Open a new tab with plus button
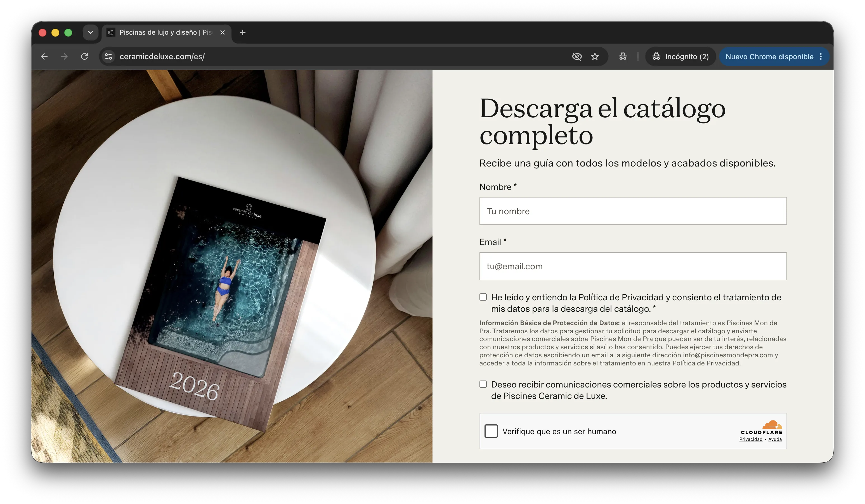This screenshot has height=504, width=865. coord(243,33)
